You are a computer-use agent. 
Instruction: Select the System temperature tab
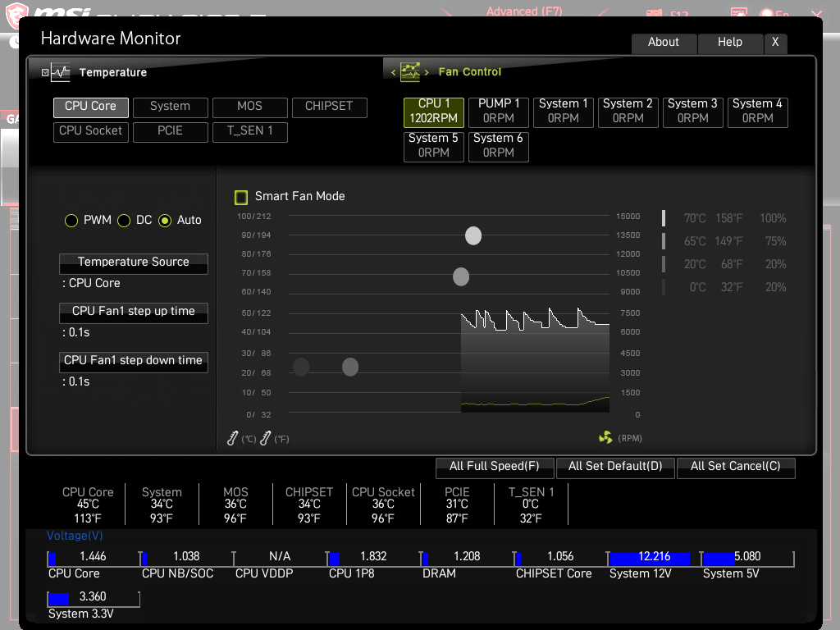pyautogui.click(x=171, y=107)
